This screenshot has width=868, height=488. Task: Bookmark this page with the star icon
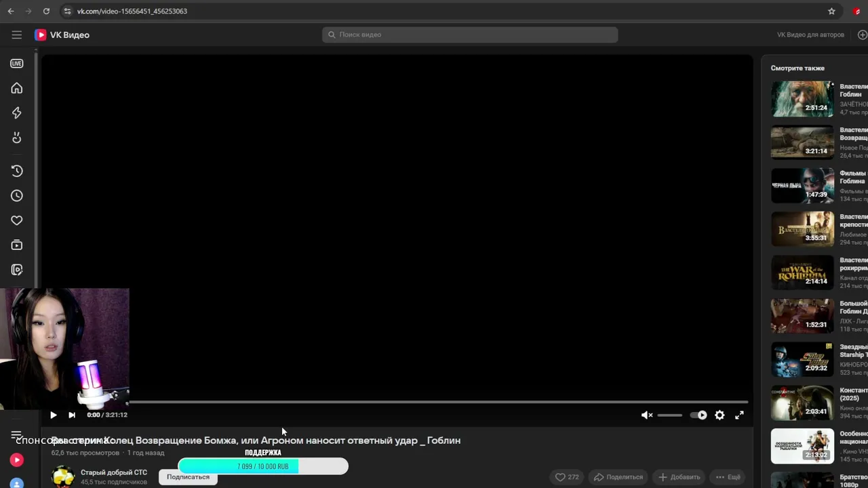pyautogui.click(x=831, y=11)
